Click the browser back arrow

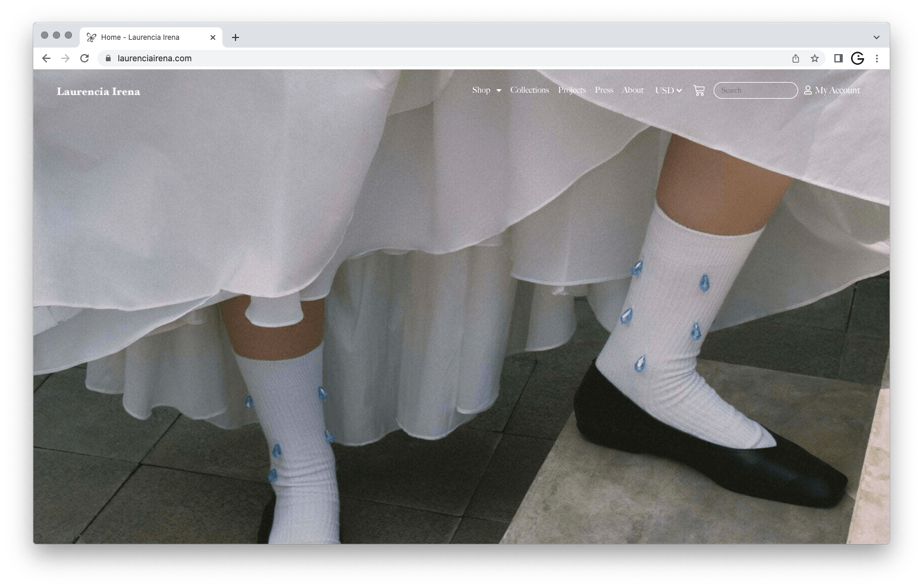[46, 58]
